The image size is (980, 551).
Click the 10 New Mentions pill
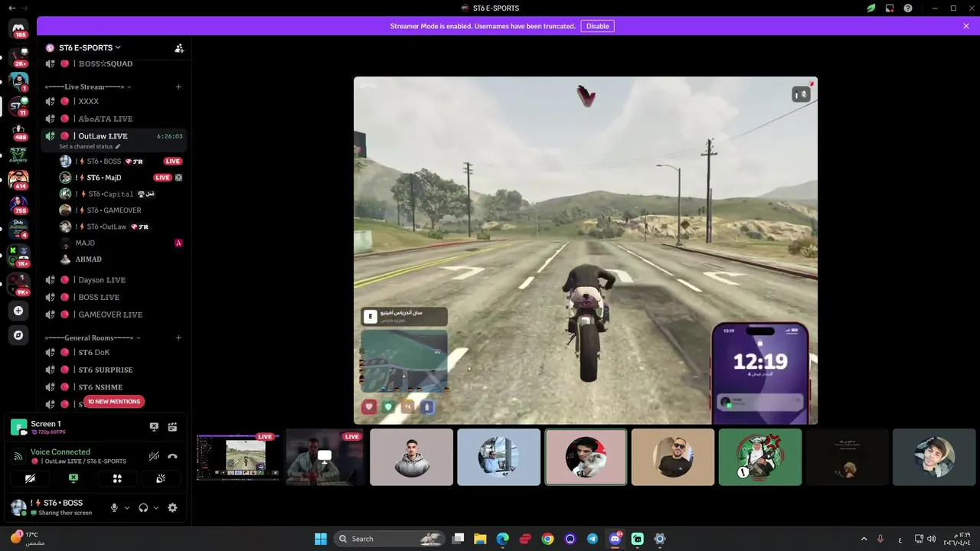point(113,402)
